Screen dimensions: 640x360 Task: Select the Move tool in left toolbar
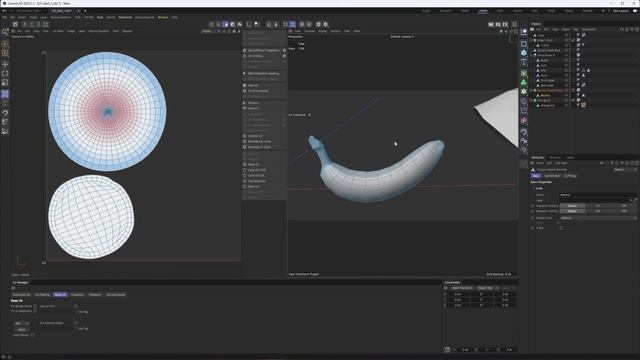pos(5,64)
